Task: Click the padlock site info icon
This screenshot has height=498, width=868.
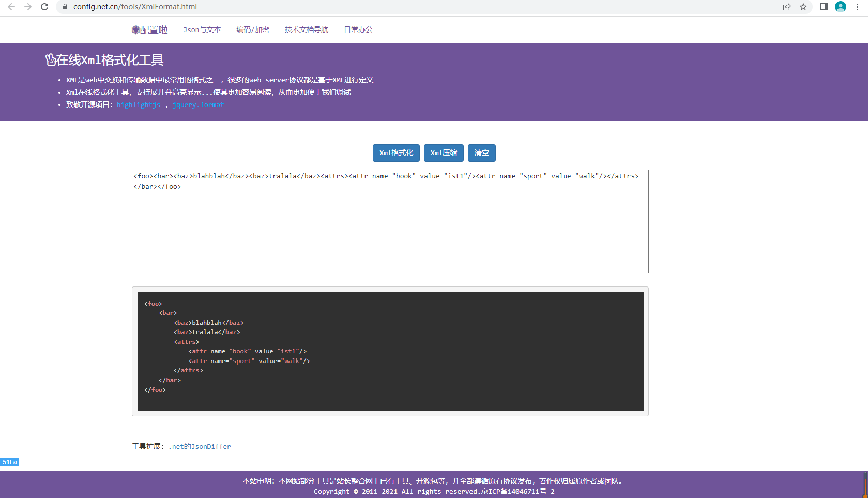Action: tap(65, 7)
